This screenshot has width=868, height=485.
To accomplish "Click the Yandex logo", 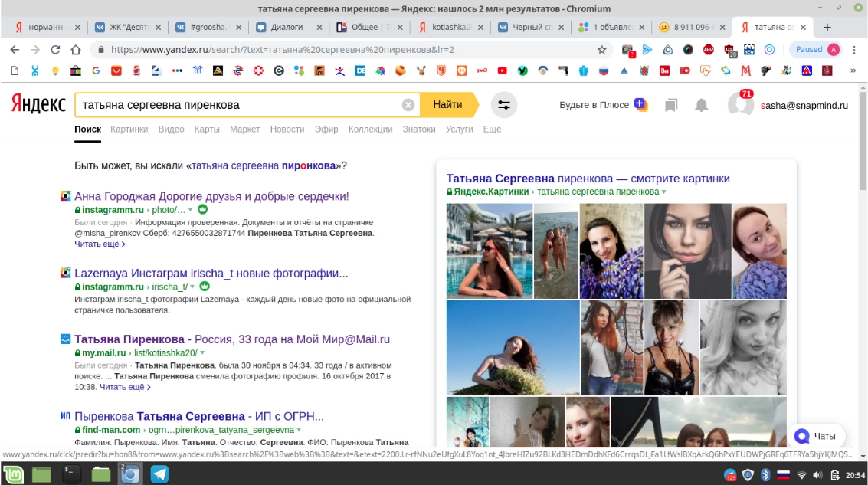I will click(38, 105).
